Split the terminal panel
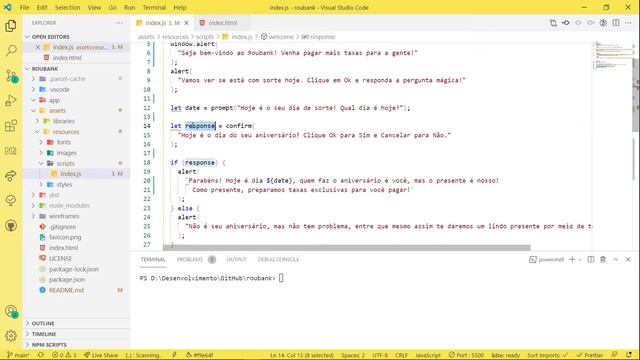640x360 pixels. (x=591, y=260)
